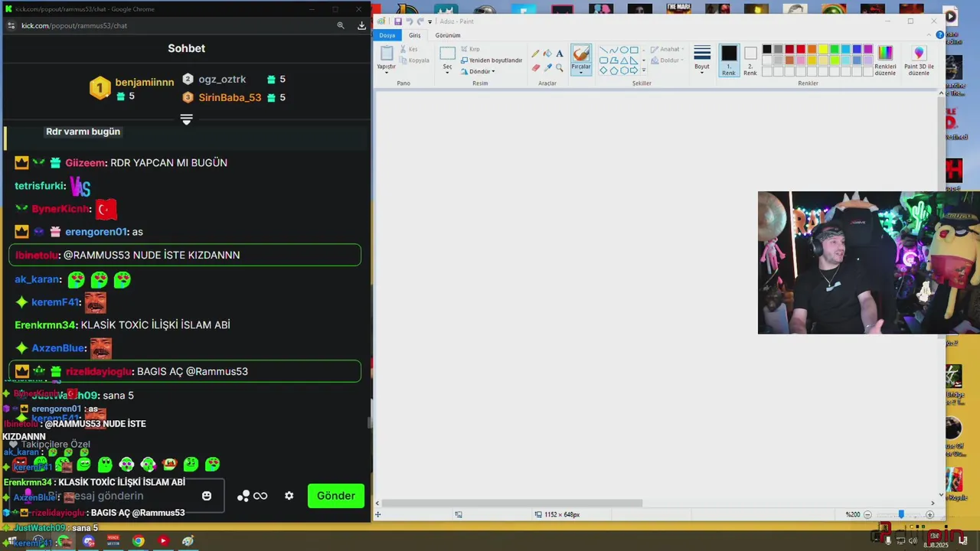
Task: Click the Gönder send button
Action: pyautogui.click(x=336, y=496)
